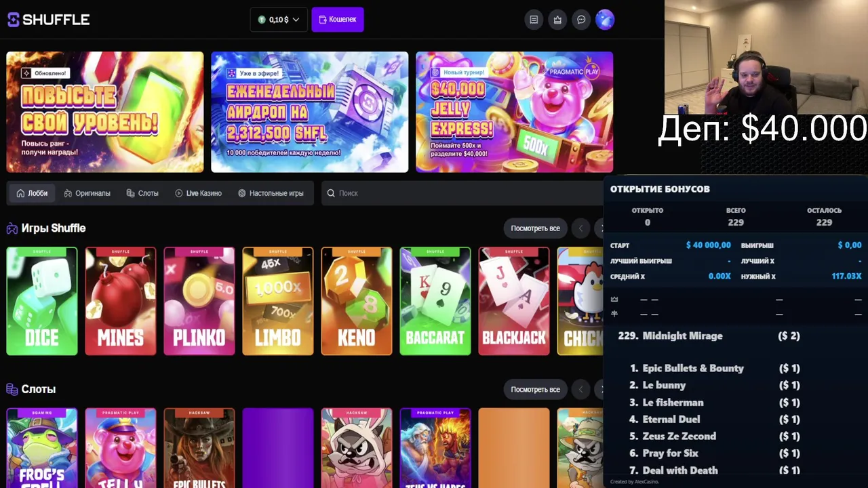Open the Dice game

coord(42,301)
